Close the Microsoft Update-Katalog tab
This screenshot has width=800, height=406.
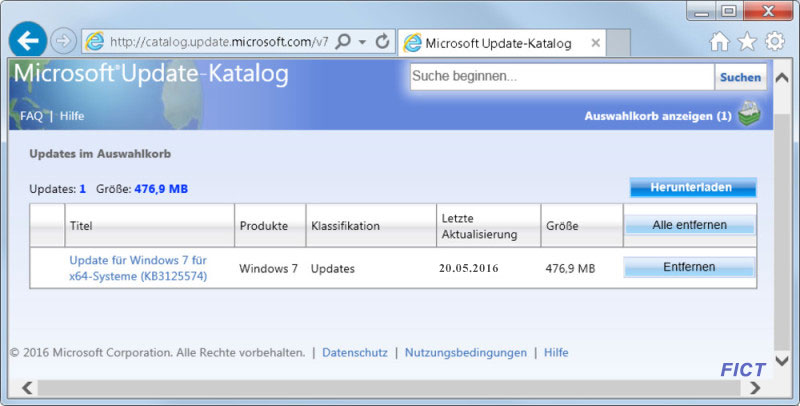595,43
